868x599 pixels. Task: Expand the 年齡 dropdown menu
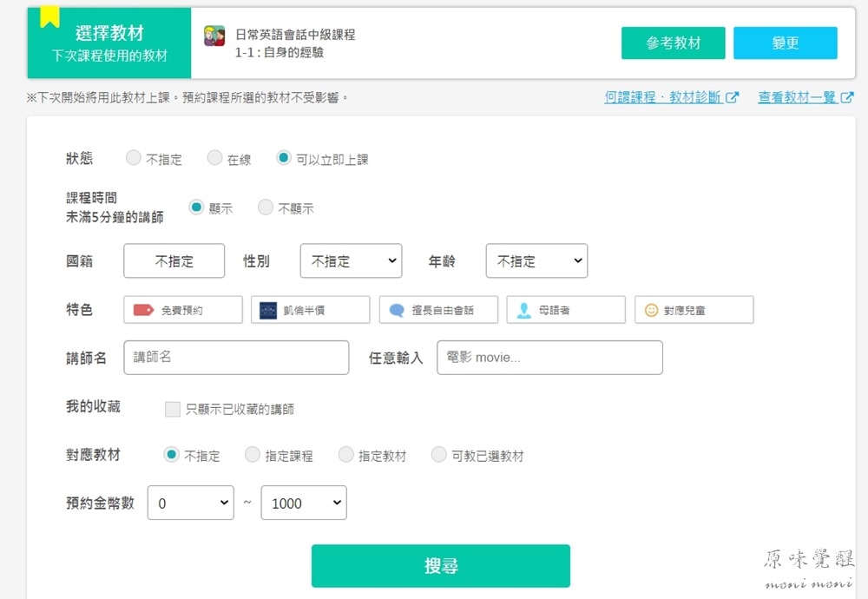coord(536,261)
